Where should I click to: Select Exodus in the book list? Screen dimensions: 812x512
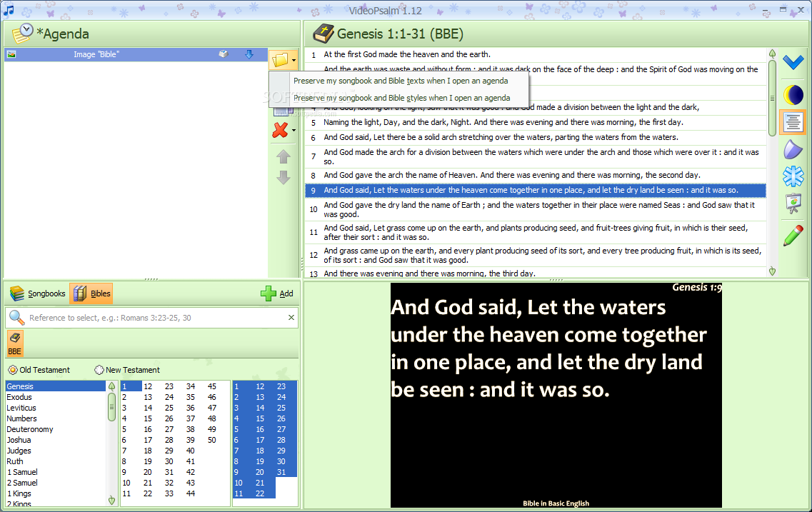click(56, 397)
